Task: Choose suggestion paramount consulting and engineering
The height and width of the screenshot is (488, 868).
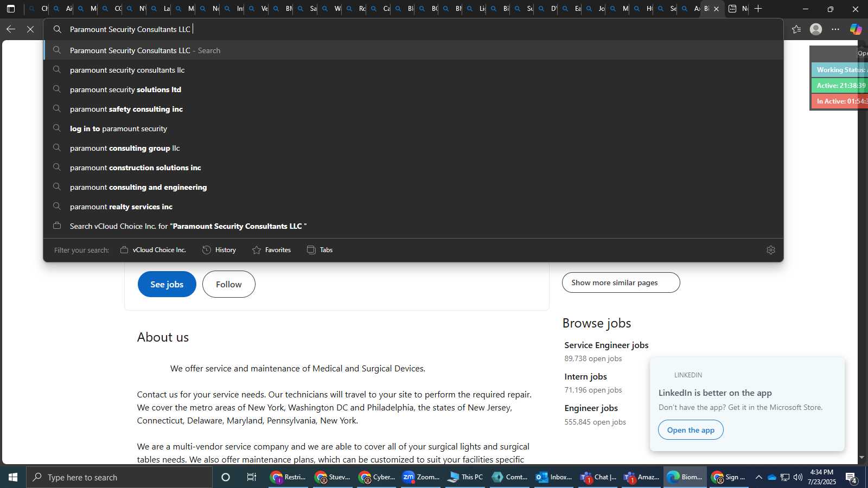Action: tap(413, 187)
